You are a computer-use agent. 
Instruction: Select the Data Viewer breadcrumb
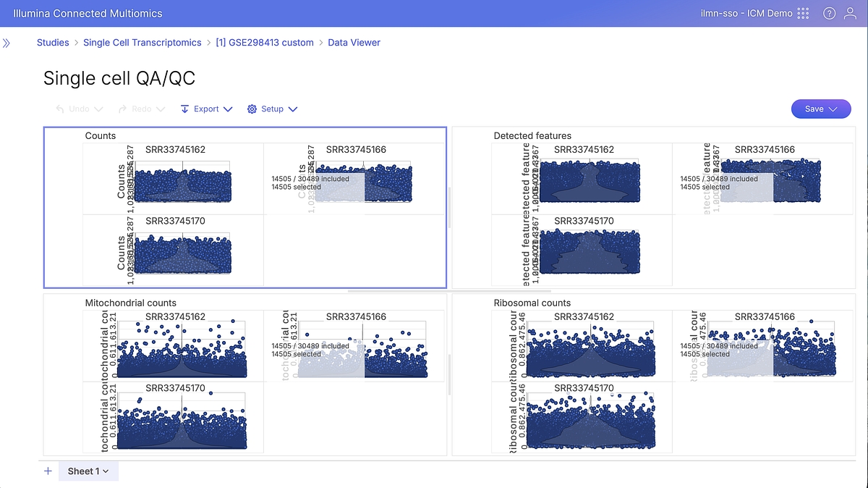pos(354,43)
